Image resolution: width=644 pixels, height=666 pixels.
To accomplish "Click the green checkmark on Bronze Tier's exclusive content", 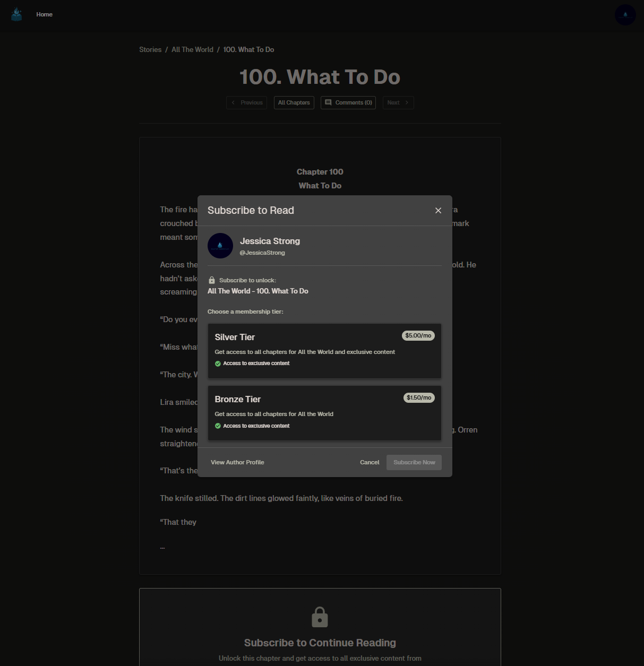I will (x=218, y=426).
